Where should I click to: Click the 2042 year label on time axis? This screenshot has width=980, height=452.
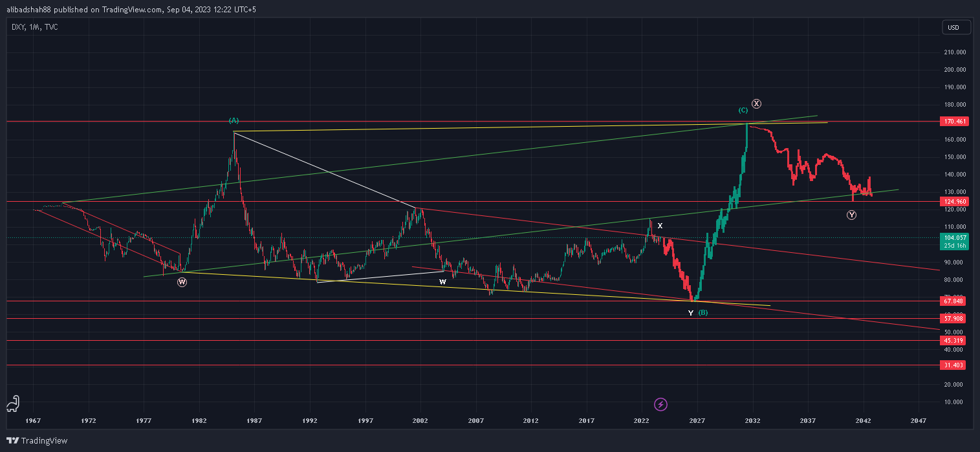(862, 420)
